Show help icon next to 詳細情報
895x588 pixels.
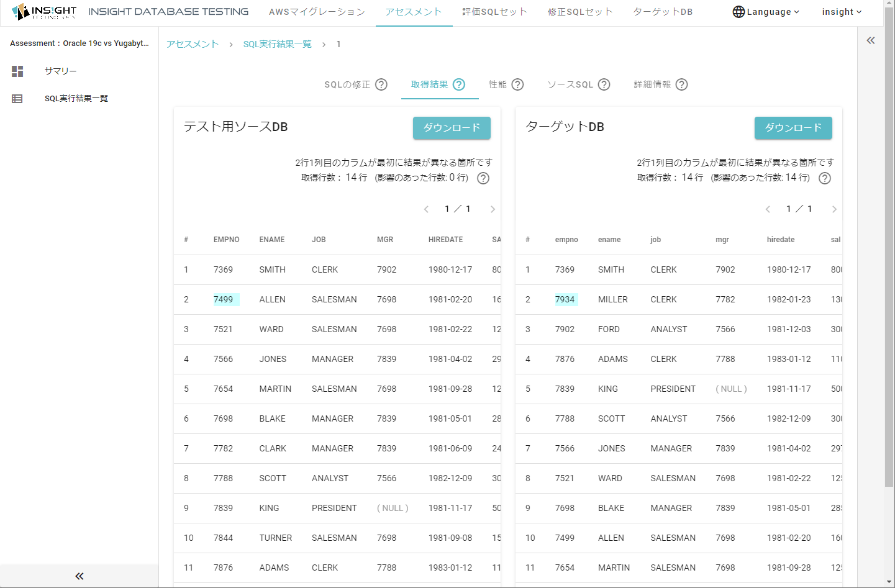[x=681, y=84]
